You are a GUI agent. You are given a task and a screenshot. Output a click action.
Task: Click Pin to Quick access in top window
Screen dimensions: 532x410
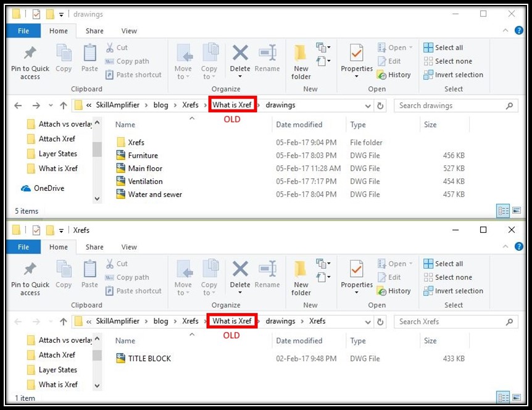[30, 62]
